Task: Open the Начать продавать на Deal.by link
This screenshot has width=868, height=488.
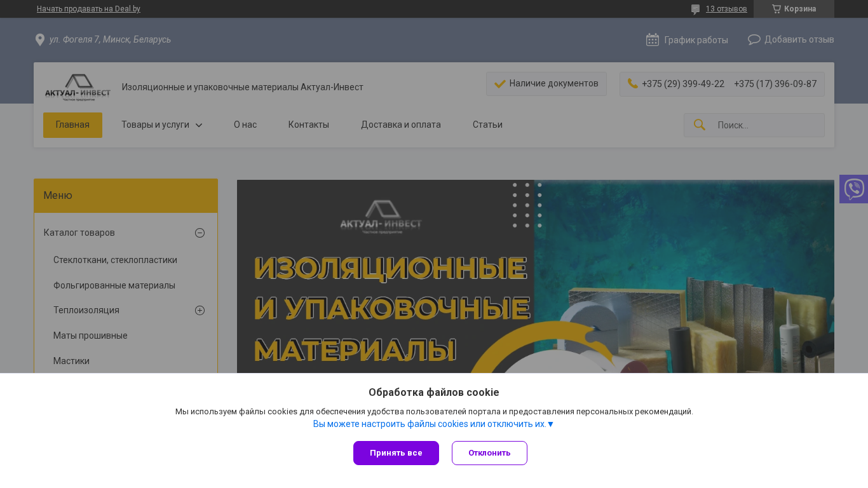Action: [88, 9]
